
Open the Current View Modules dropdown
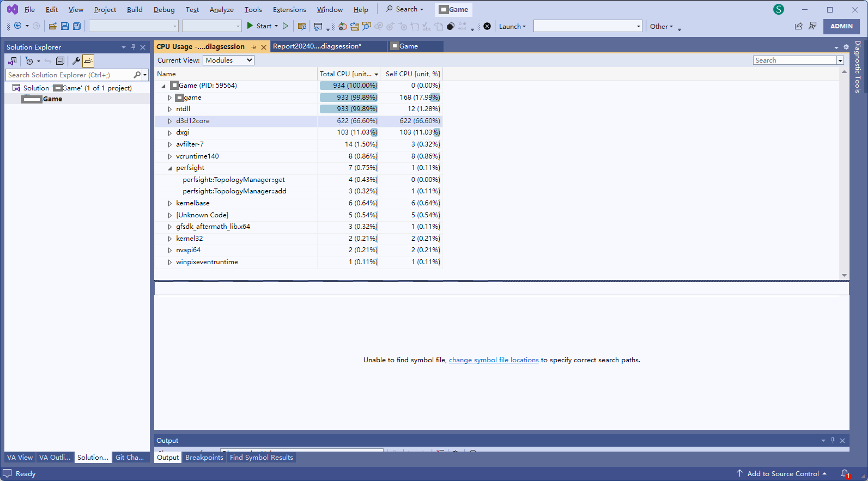pyautogui.click(x=229, y=60)
